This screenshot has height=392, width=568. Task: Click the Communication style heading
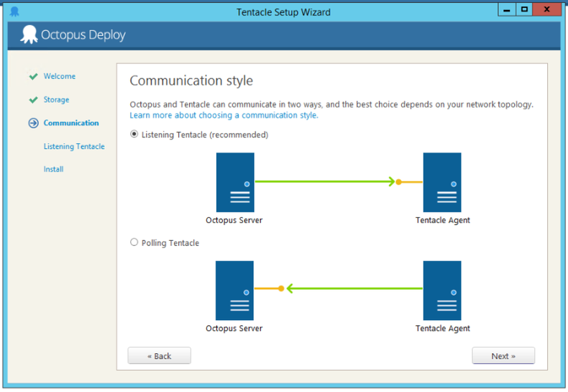[191, 81]
